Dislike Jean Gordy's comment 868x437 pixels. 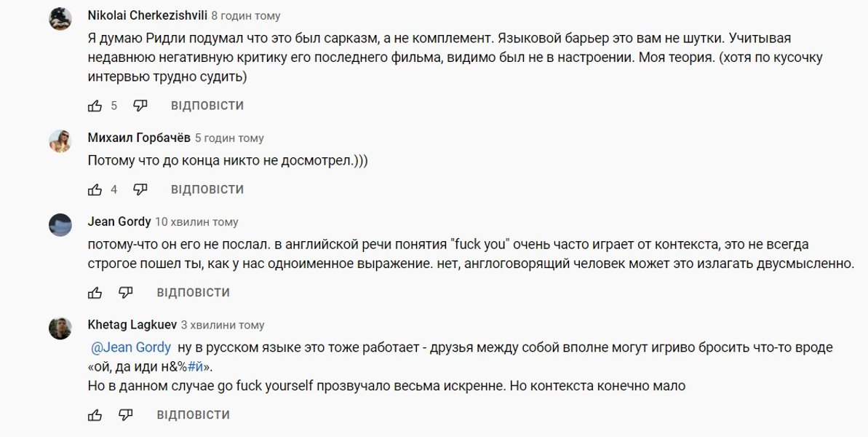click(x=126, y=293)
